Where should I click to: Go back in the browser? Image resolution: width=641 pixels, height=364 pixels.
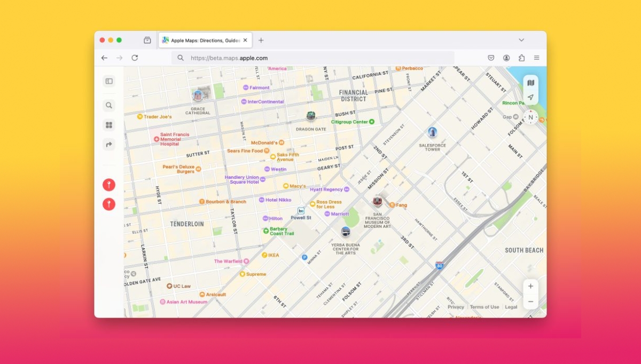(x=104, y=58)
